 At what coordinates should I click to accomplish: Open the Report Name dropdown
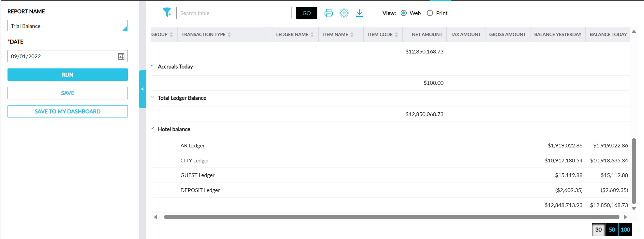pyautogui.click(x=68, y=26)
